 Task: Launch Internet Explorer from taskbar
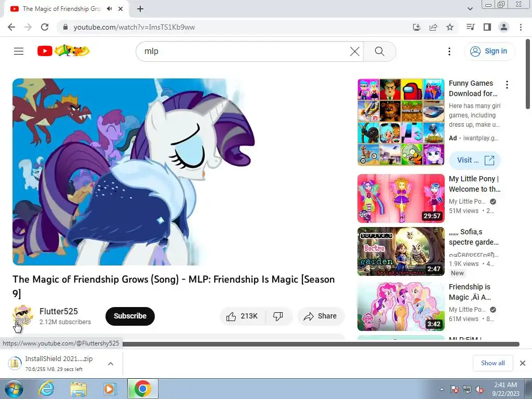click(46, 389)
